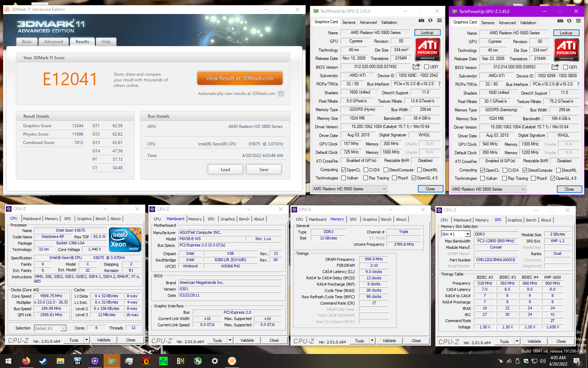Open the BM icon in taskbar

[181, 361]
